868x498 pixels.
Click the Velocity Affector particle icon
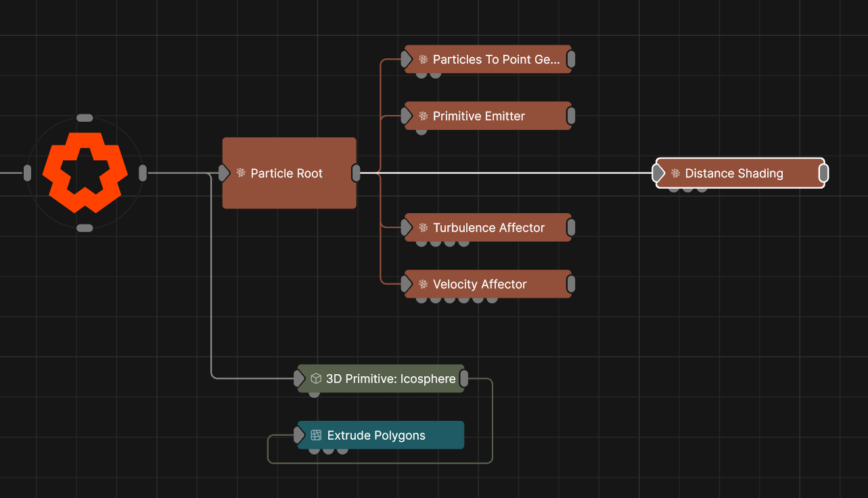424,285
